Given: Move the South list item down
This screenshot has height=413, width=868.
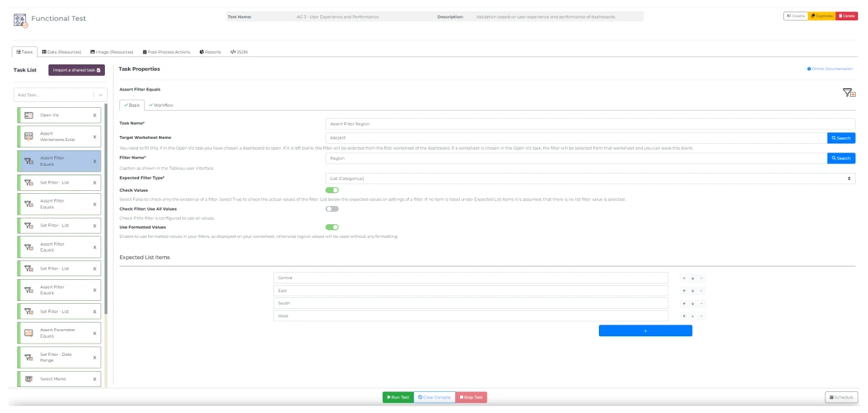Looking at the screenshot, I should click(692, 303).
